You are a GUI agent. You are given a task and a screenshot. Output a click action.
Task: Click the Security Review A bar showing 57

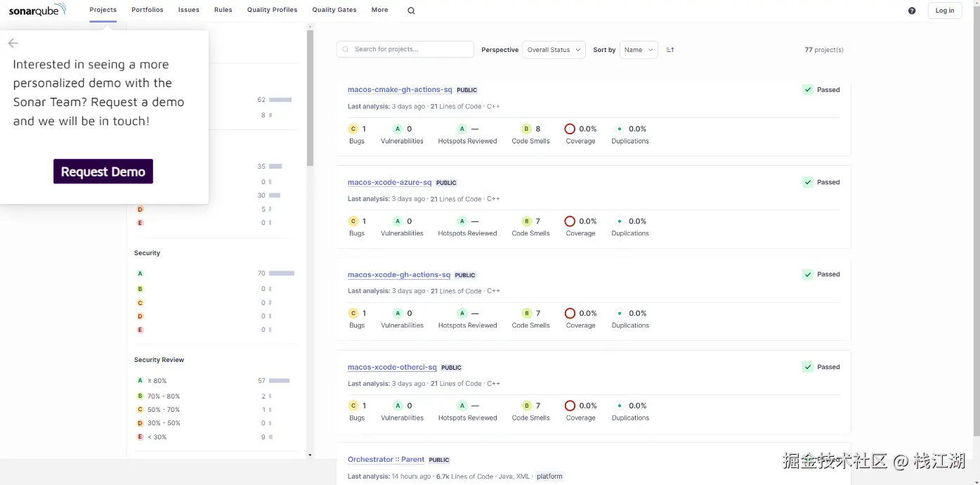coord(280,381)
